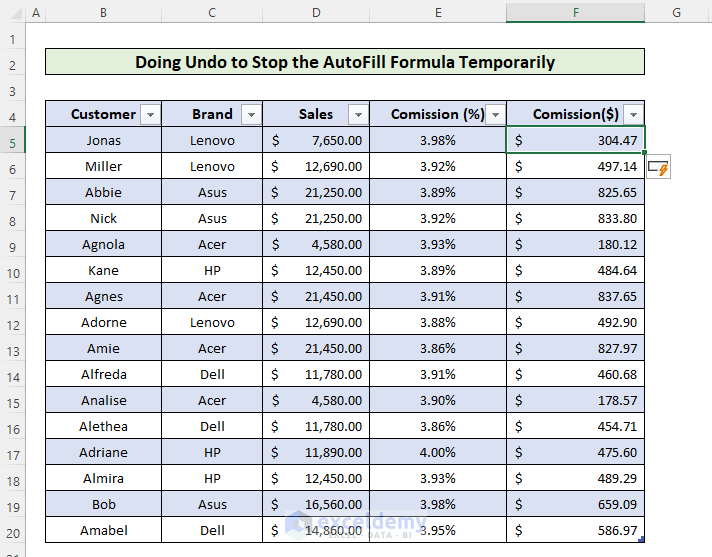The width and height of the screenshot is (712, 557).
Task: Expand the Comission (%) filter arrow
Action: coord(494,115)
